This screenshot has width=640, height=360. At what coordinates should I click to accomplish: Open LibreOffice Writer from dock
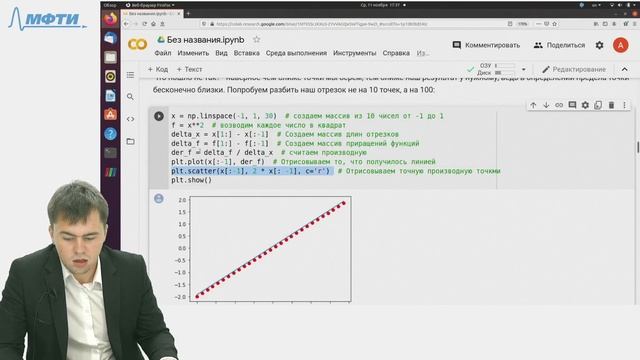tap(110, 96)
